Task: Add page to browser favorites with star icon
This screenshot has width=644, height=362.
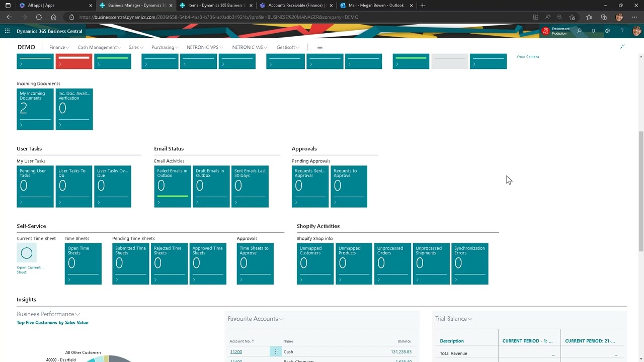Action: click(572, 17)
